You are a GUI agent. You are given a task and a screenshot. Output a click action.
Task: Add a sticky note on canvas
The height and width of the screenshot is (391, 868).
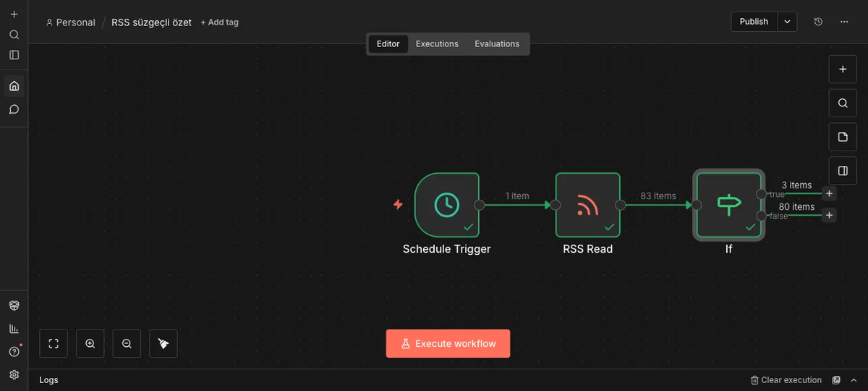[843, 137]
